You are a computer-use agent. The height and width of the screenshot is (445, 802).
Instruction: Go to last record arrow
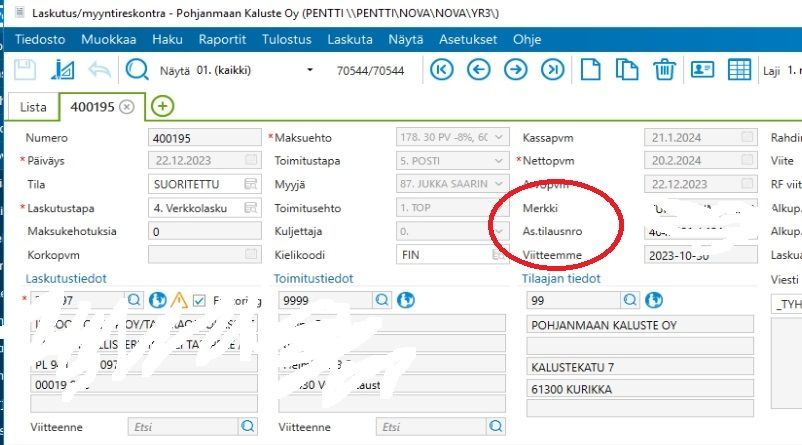(553, 70)
